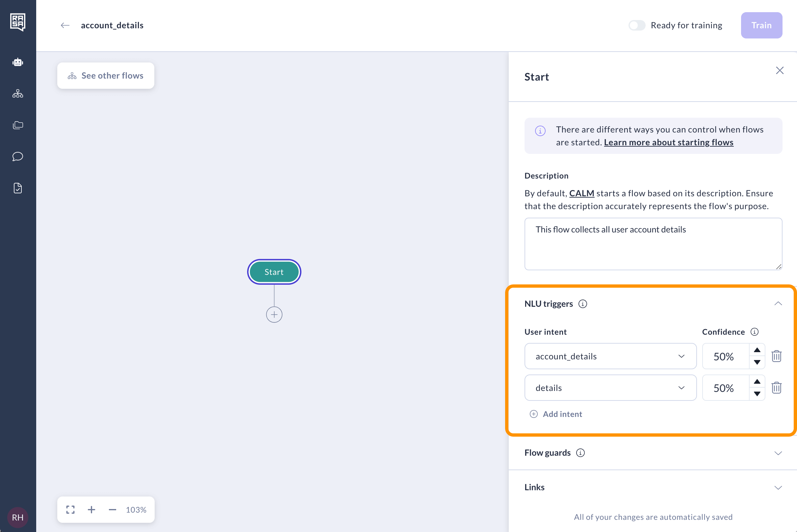Click See other flows button
This screenshot has height=532, width=797.
[x=106, y=76]
